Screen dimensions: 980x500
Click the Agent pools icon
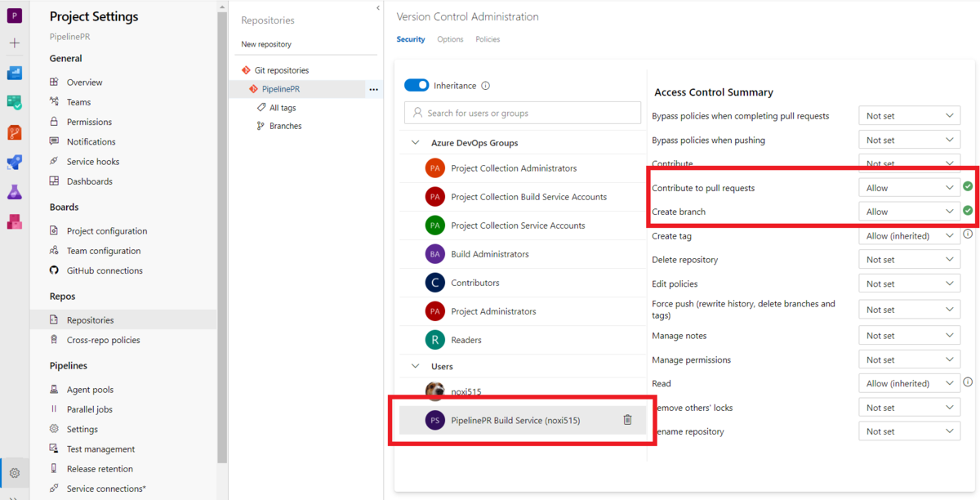(x=54, y=390)
